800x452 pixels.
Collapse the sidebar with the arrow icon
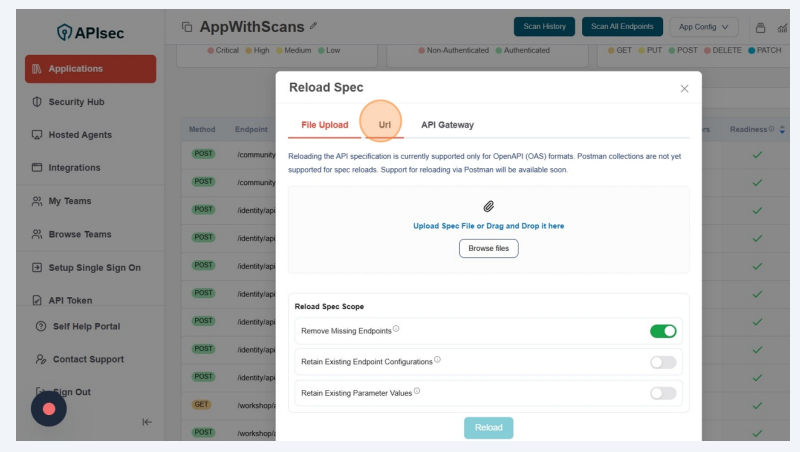tap(147, 422)
